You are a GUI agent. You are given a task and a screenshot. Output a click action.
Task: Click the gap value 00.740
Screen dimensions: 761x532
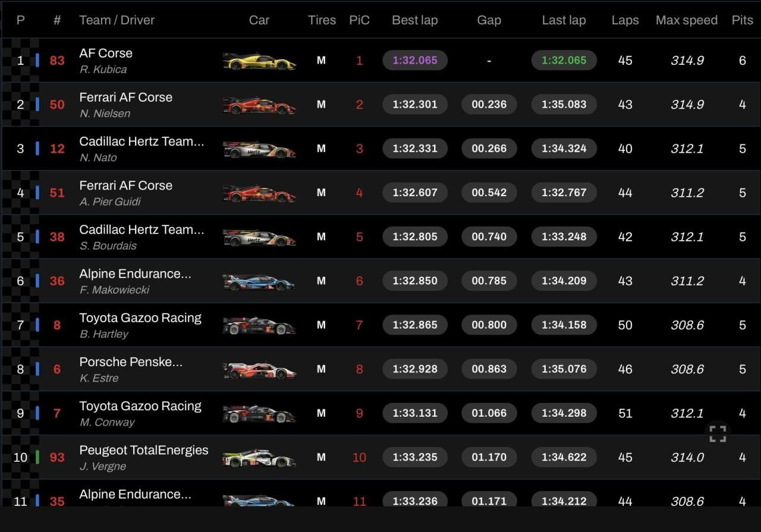pyautogui.click(x=489, y=237)
